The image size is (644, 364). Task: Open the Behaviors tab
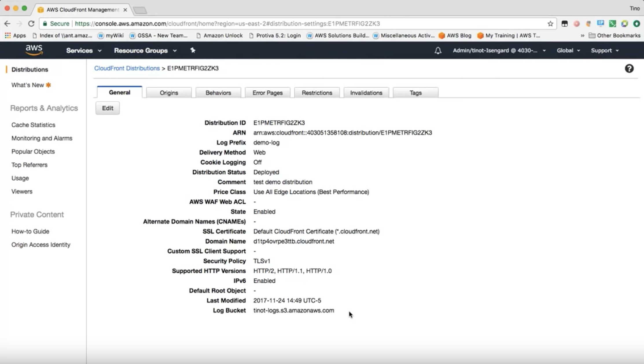click(218, 93)
